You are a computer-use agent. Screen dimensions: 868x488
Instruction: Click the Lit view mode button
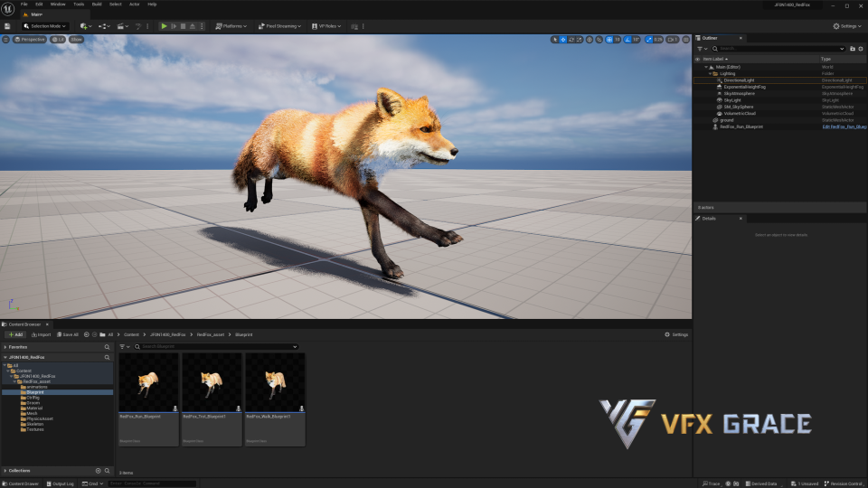click(x=58, y=39)
